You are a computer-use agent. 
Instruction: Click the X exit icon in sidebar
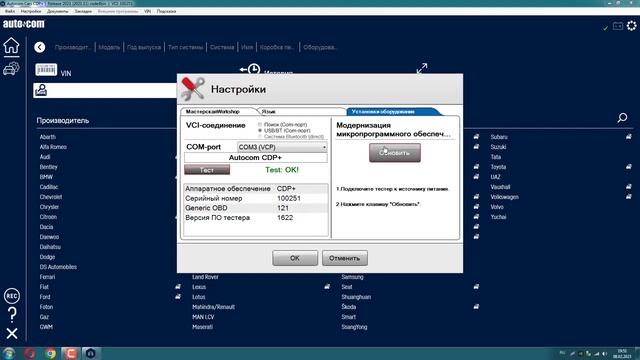click(x=12, y=333)
